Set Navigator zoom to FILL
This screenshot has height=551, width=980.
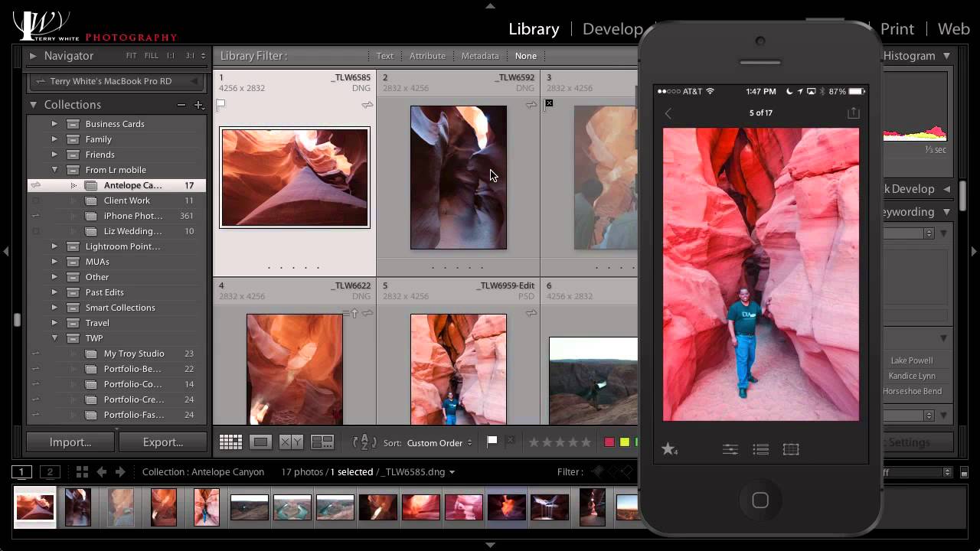pyautogui.click(x=152, y=56)
